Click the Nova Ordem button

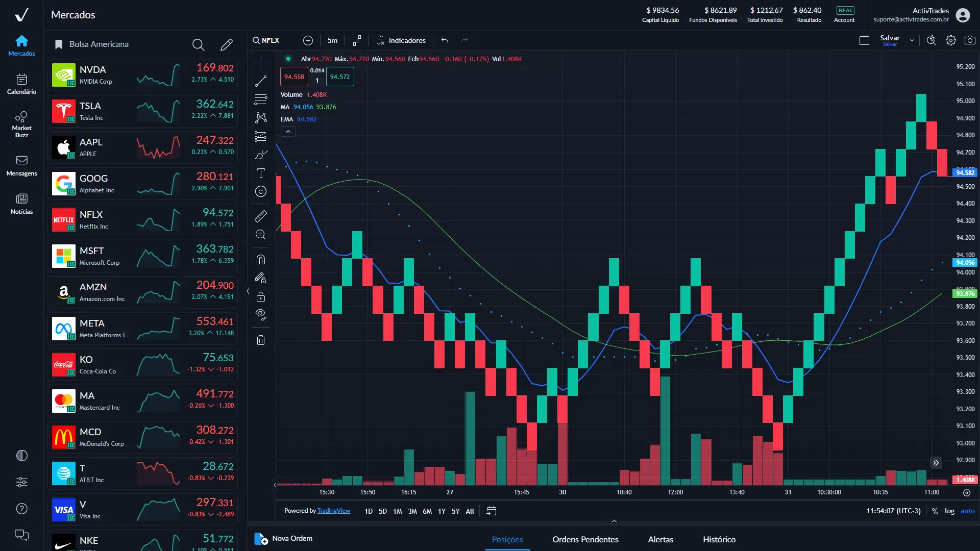pyautogui.click(x=284, y=539)
